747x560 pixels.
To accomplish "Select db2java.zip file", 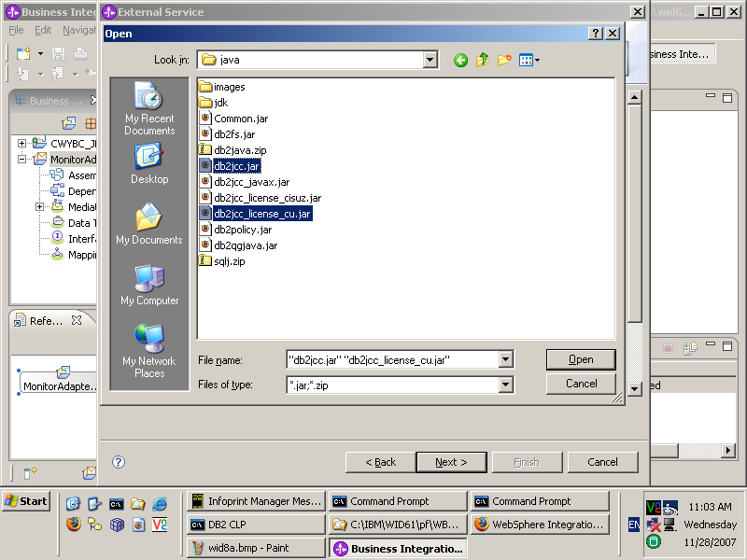I will tap(233, 150).
